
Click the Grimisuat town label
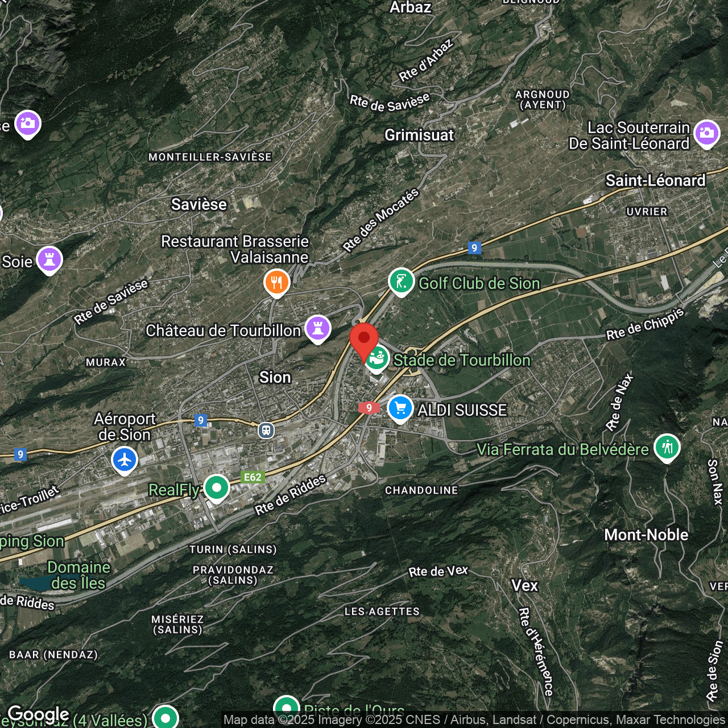[419, 135]
